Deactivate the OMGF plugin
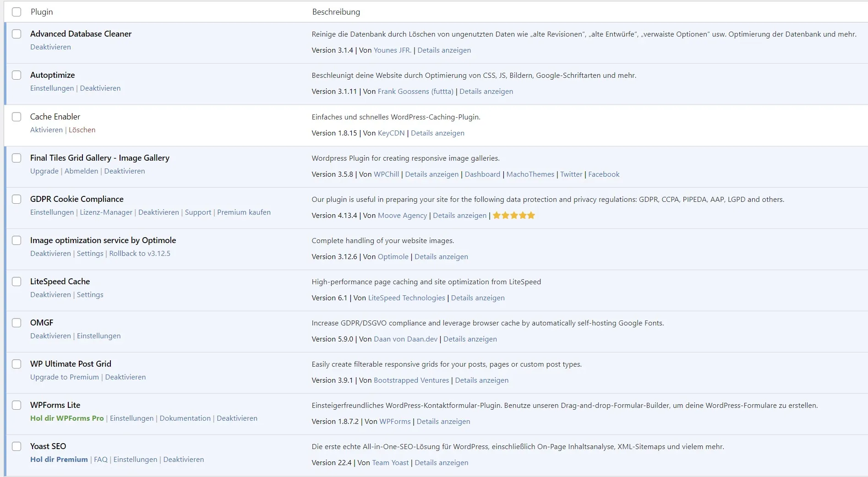Viewport: 868px width, 477px height. coord(50,336)
